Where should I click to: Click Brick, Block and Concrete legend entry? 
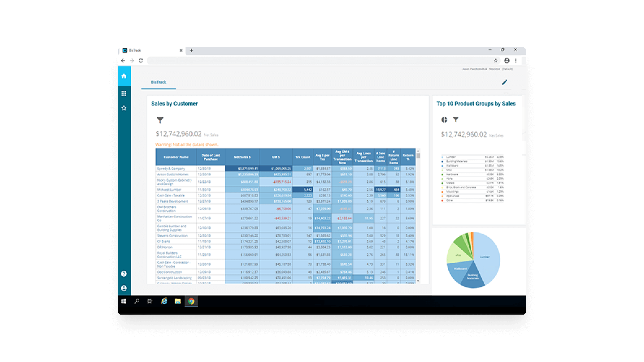(x=472, y=187)
